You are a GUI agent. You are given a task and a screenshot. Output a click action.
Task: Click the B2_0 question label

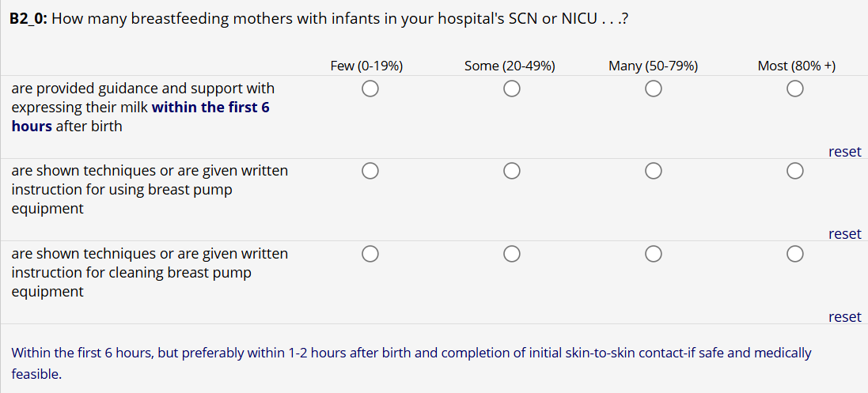[x=28, y=18]
